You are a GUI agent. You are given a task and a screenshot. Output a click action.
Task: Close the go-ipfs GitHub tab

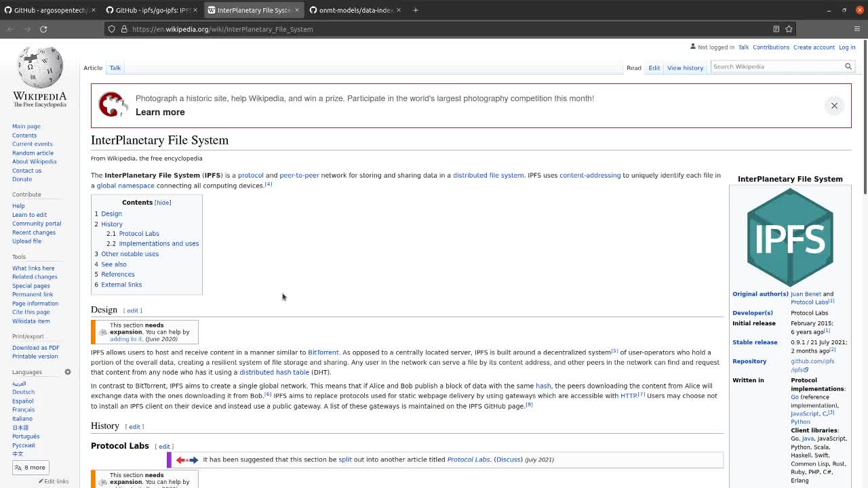coord(195,10)
